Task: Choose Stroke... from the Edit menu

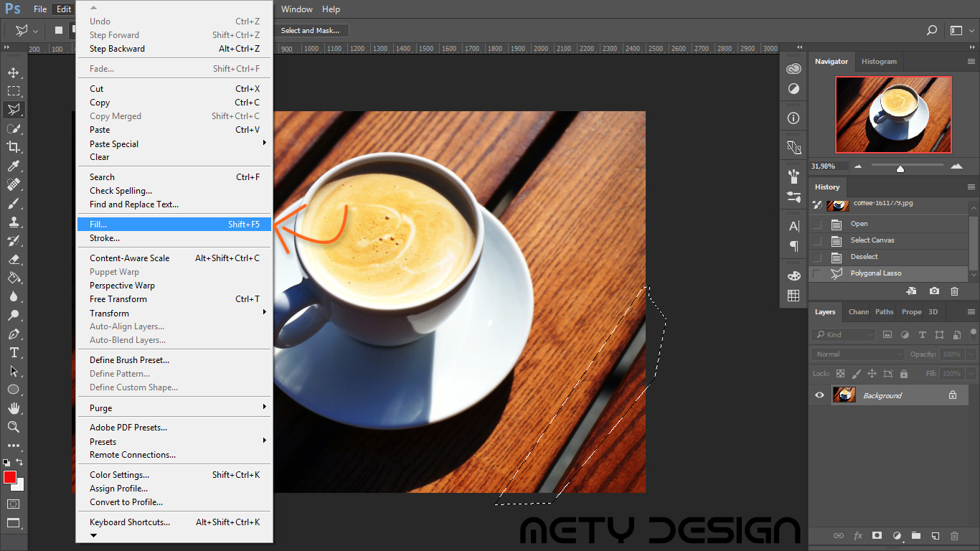Action: point(174,238)
